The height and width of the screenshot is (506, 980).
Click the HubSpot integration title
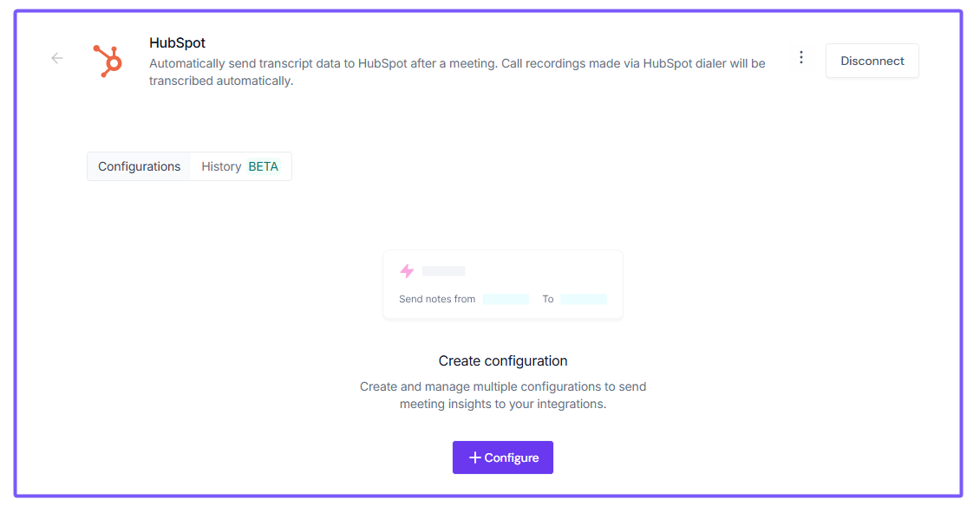[177, 42]
